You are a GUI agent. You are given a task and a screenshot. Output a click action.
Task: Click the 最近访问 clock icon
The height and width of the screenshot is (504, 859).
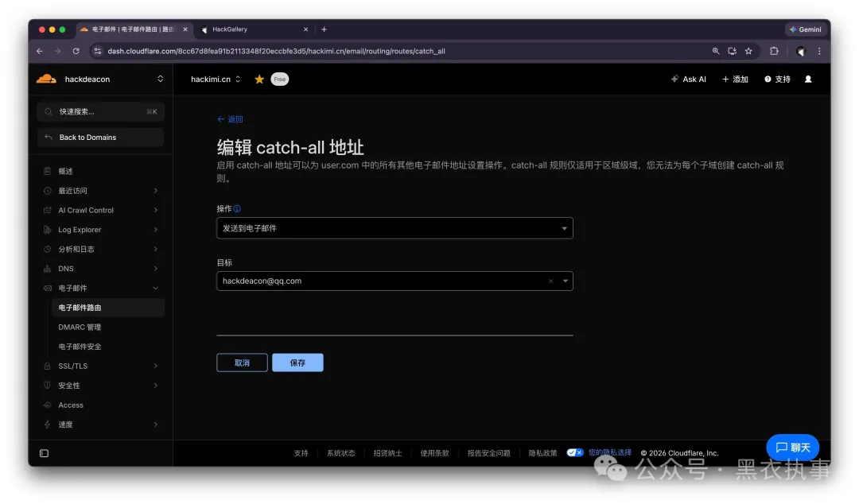coord(47,191)
